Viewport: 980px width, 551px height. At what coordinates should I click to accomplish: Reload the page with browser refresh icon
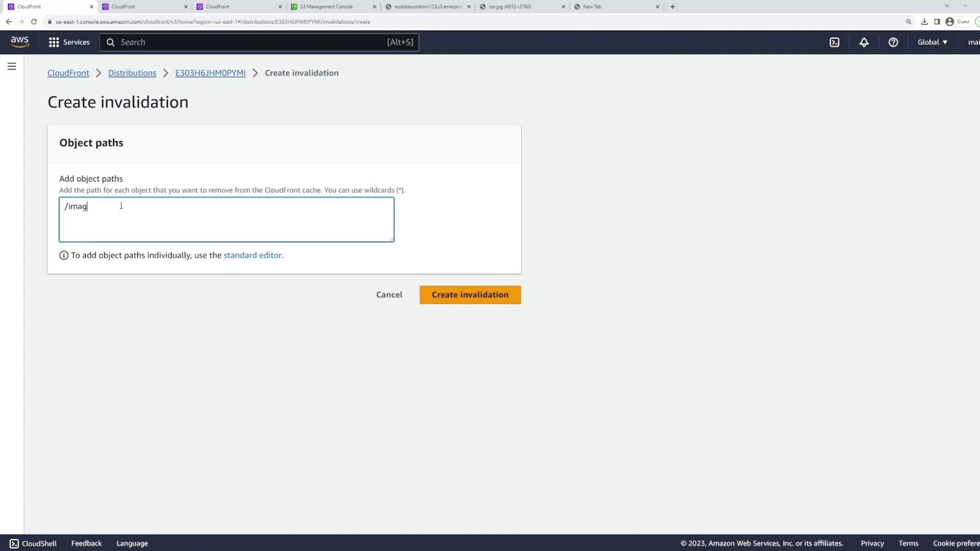tap(34, 21)
